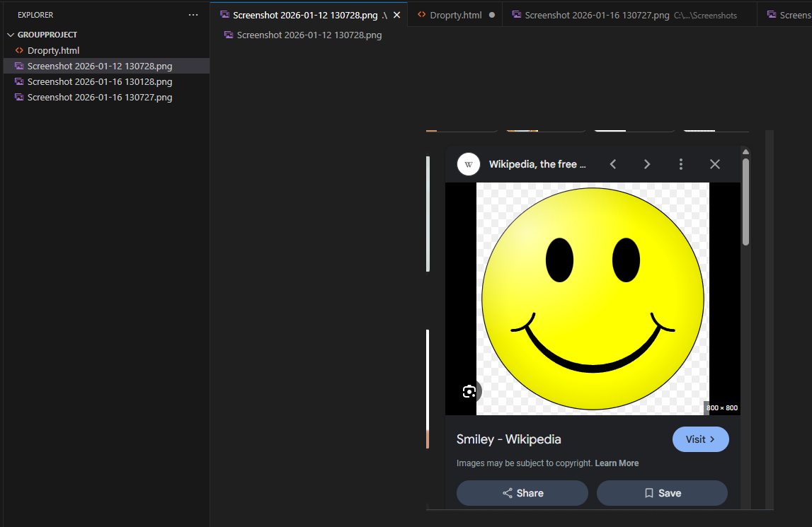812x527 pixels.
Task: Open Droprty.html in the explorer tree
Action: [x=53, y=50]
